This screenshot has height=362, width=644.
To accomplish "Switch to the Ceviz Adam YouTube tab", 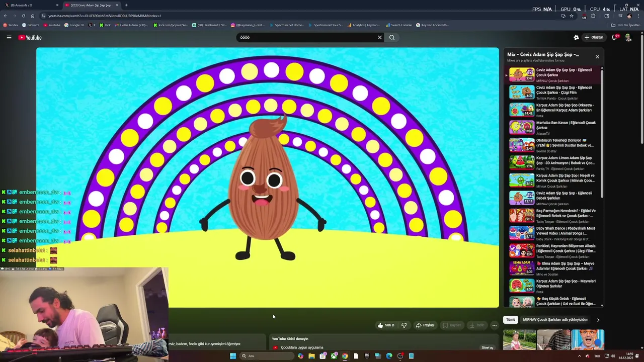I will click(x=92, y=5).
